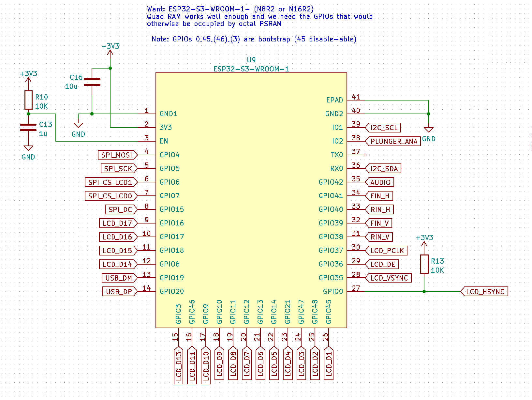
Task: Select the U9 reference designator text
Action: tap(251, 60)
